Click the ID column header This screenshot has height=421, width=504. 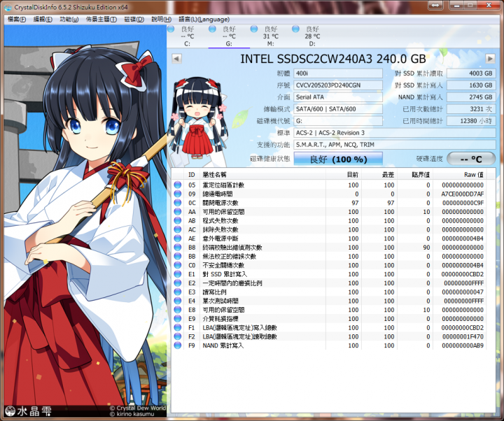(x=192, y=175)
